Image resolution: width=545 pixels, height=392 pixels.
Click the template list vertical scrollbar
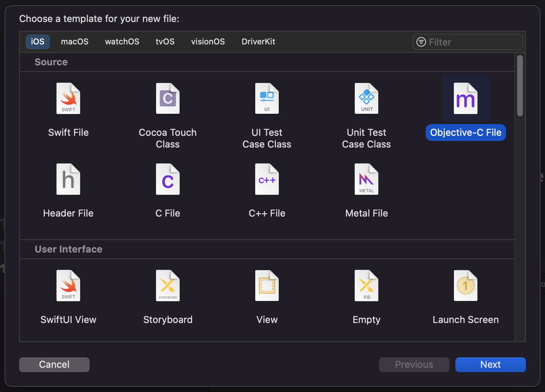click(520, 86)
